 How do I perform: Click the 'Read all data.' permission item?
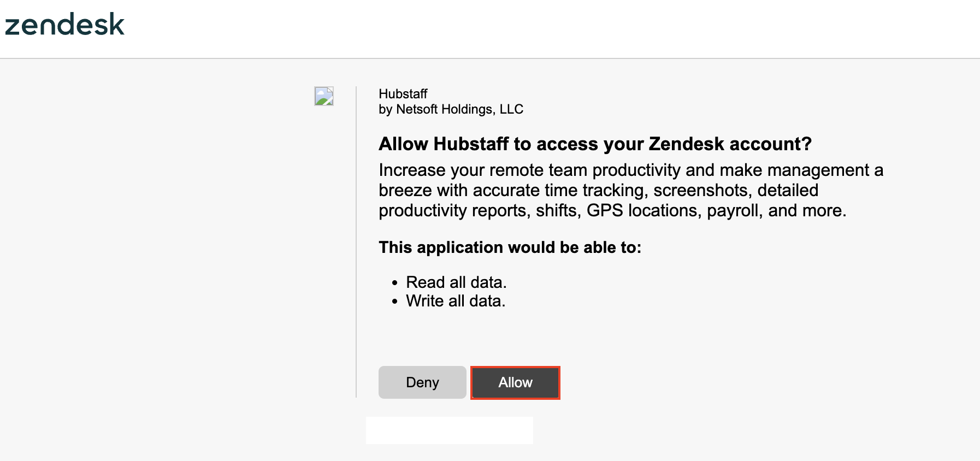click(x=456, y=282)
